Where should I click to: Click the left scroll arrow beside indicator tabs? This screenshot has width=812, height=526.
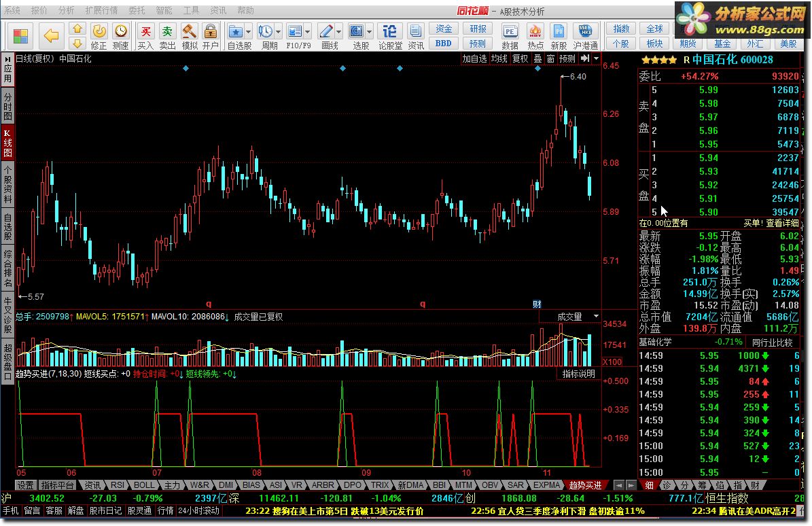[619, 485]
